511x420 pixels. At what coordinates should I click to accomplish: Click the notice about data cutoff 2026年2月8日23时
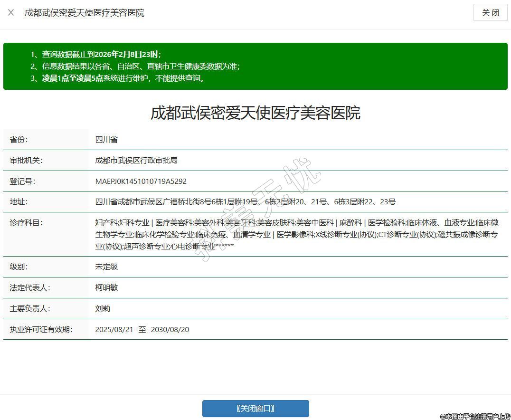tap(99, 54)
